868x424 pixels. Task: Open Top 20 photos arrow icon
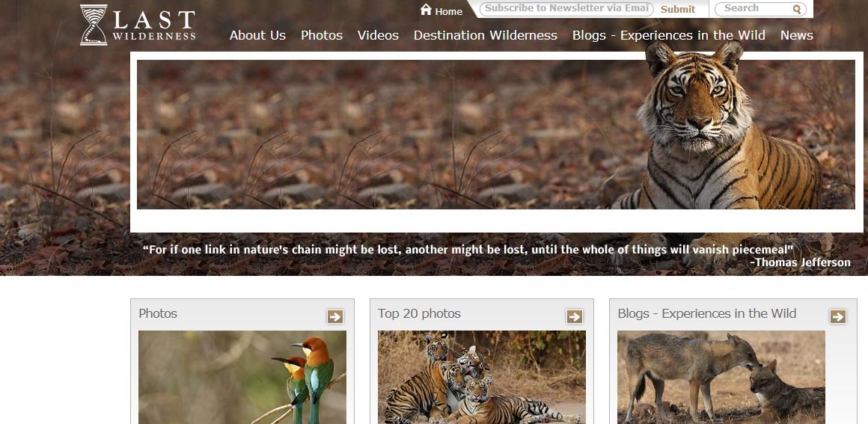(x=575, y=316)
